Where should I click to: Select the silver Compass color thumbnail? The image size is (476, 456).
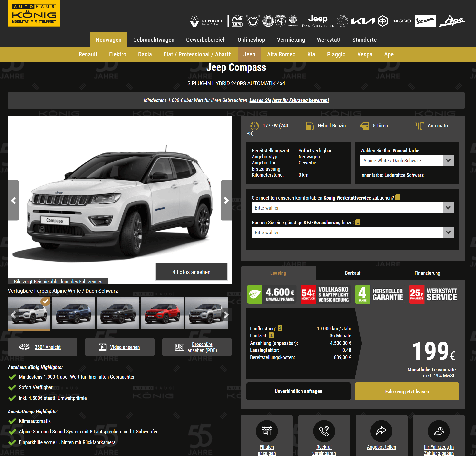pyautogui.click(x=206, y=313)
